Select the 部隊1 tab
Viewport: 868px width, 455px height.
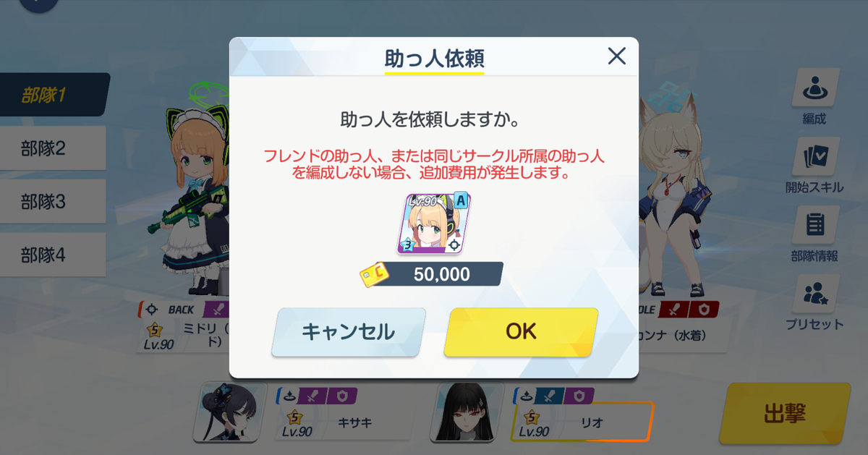pos(54,95)
